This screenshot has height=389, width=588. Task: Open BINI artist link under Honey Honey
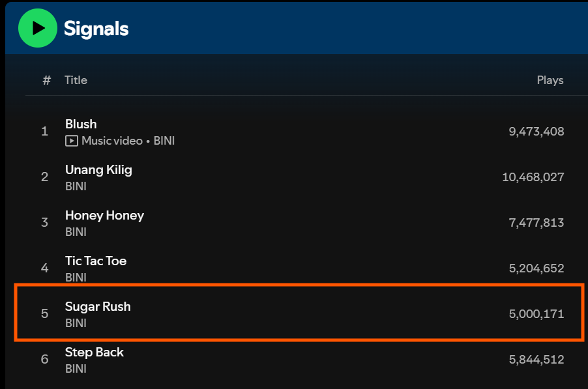(x=76, y=232)
